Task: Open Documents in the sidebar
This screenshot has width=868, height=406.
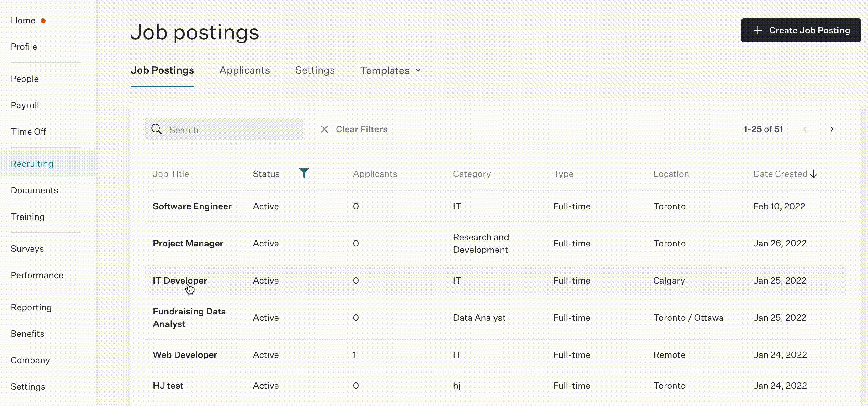Action: [34, 190]
